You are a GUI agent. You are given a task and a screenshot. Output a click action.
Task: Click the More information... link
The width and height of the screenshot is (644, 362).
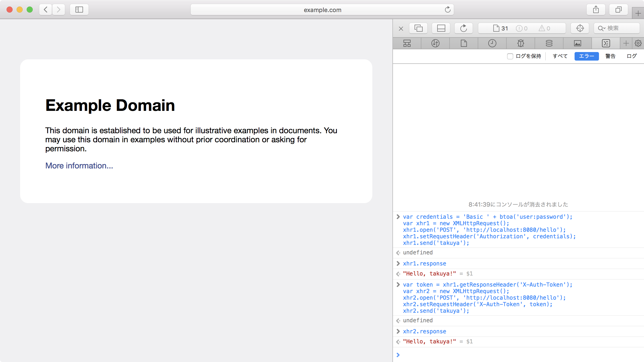79,166
